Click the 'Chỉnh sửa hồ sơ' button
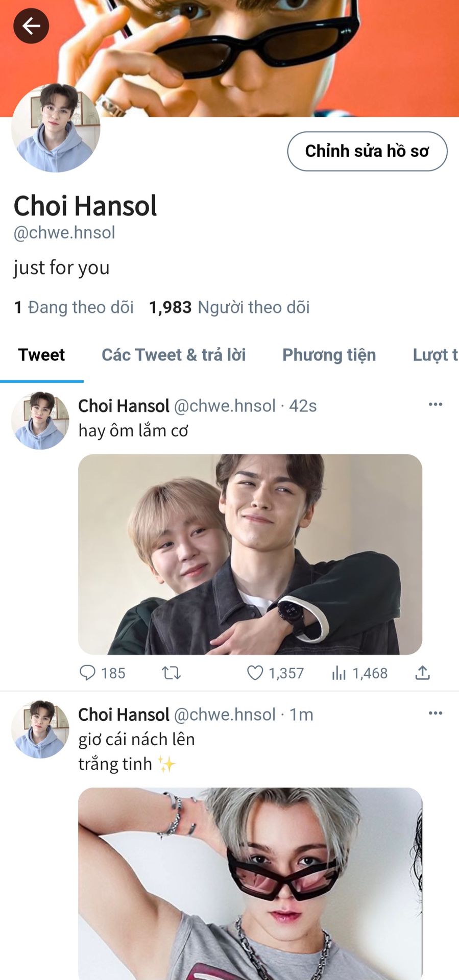 pos(367,151)
